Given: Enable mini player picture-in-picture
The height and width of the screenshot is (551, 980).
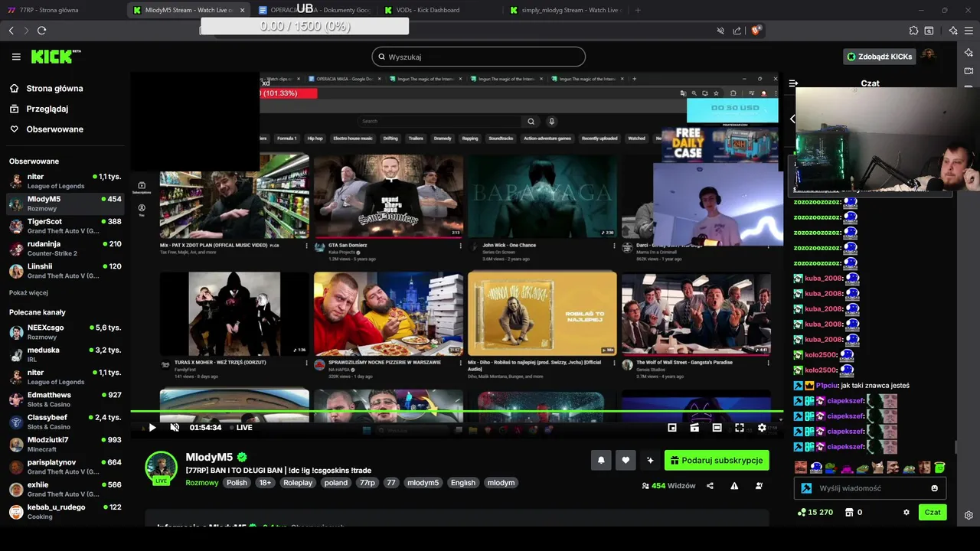Looking at the screenshot, I should click(672, 428).
